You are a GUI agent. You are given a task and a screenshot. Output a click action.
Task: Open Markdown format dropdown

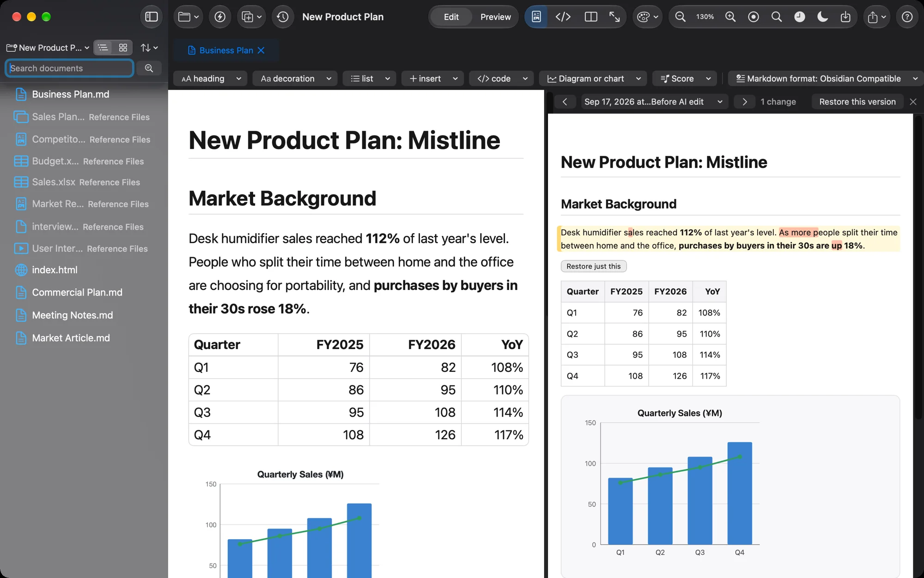[x=826, y=79]
